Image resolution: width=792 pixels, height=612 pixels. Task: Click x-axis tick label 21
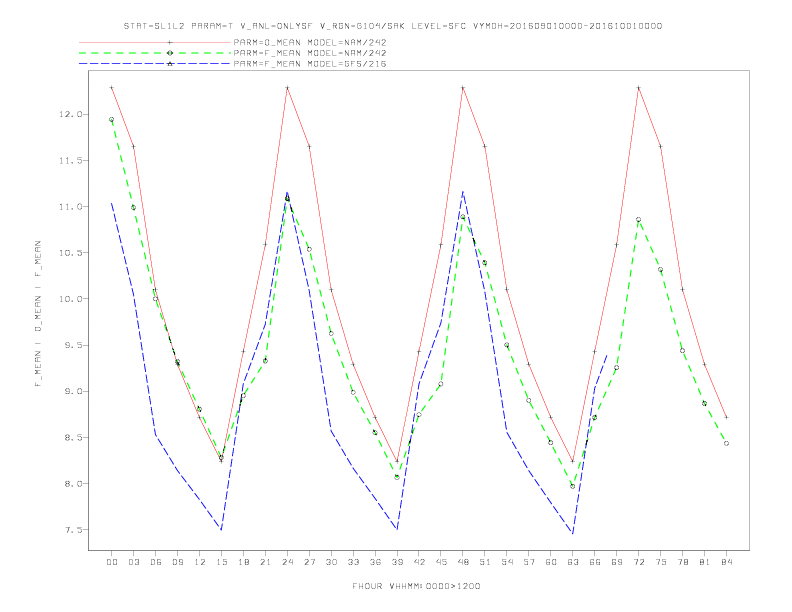(265, 562)
